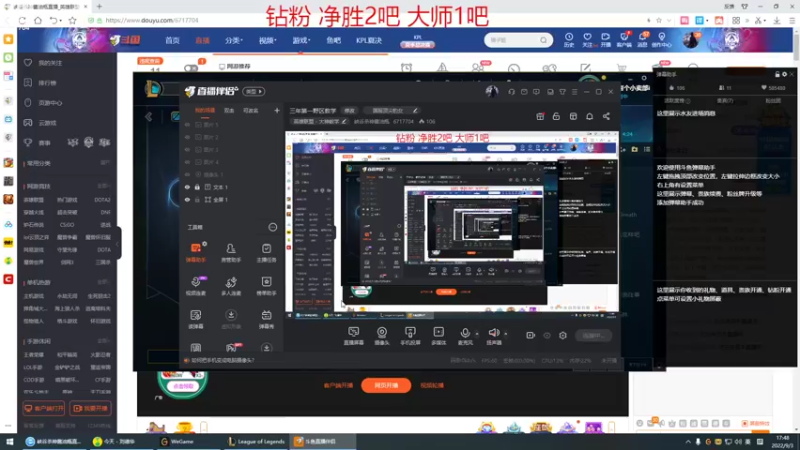Click the headset support icon in title bar
800x450 pixels.
[x=511, y=92]
